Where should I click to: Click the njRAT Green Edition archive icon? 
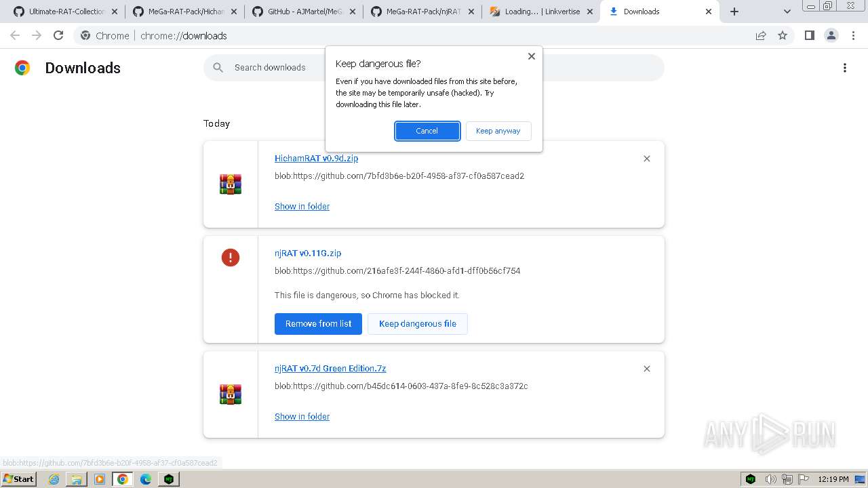(x=231, y=394)
